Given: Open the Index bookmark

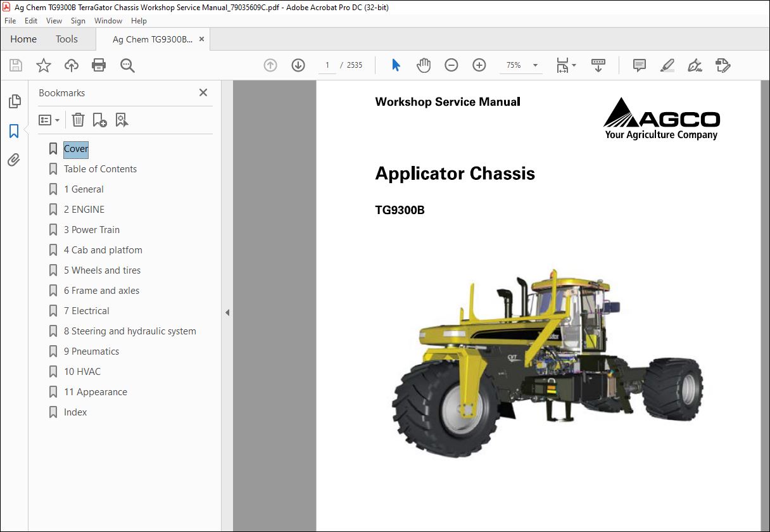Looking at the screenshot, I should pyautogui.click(x=75, y=412).
